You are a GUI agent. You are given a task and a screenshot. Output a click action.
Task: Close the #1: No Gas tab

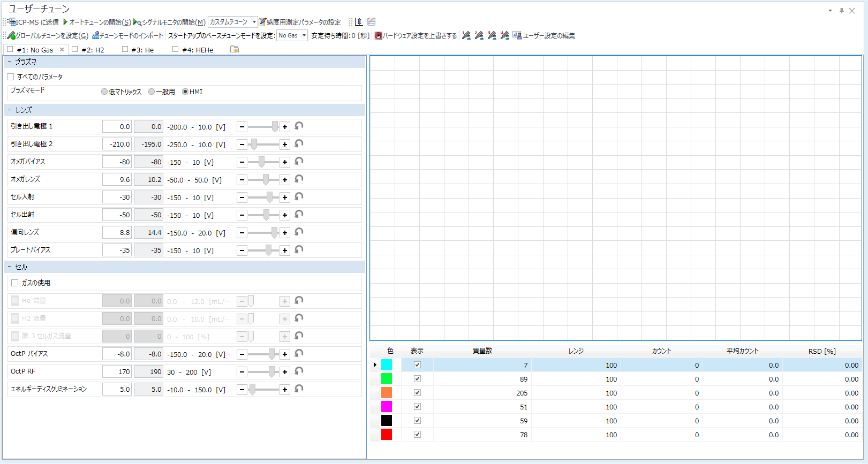click(62, 50)
